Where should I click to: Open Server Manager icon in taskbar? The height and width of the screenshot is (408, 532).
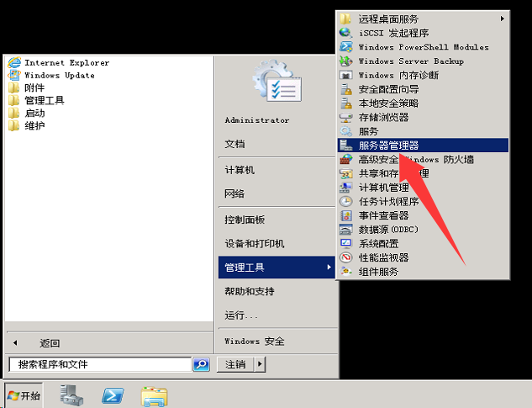click(71, 395)
